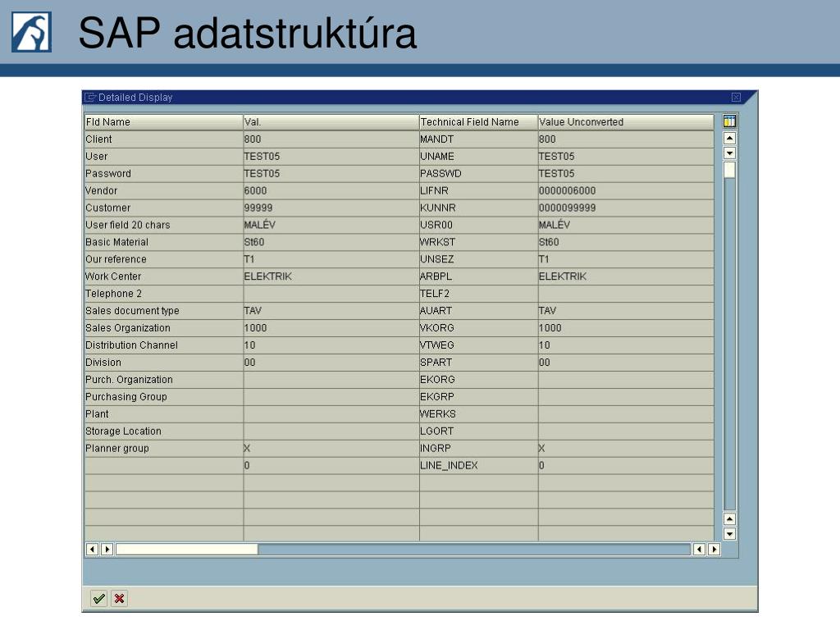Click the bottom vertical scroll down arrow
Screen dimensions: 840x630
[x=729, y=533]
